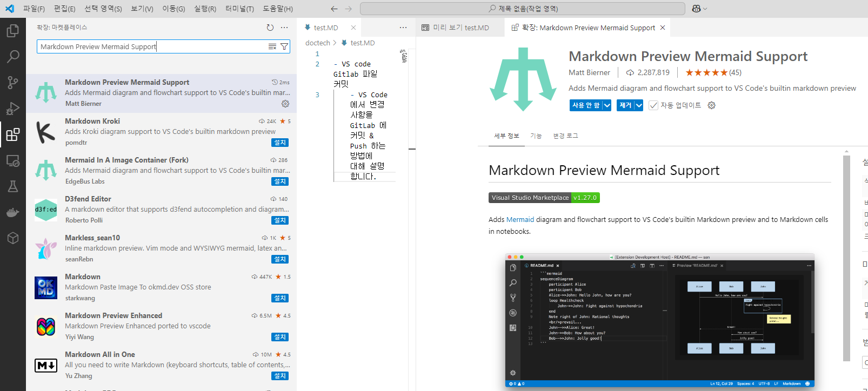Image resolution: width=868 pixels, height=391 pixels.
Task: Go forward with navigation arrow
Action: (x=348, y=9)
